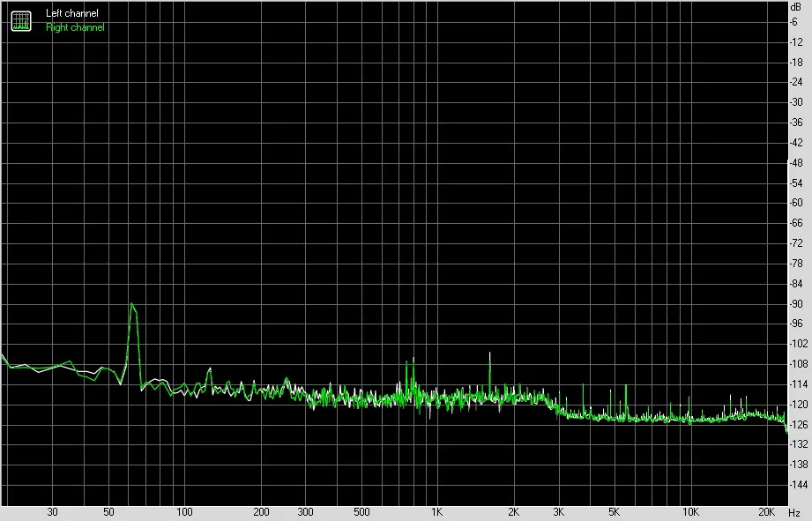
Task: Click the -60 dB axis value
Action: click(796, 203)
